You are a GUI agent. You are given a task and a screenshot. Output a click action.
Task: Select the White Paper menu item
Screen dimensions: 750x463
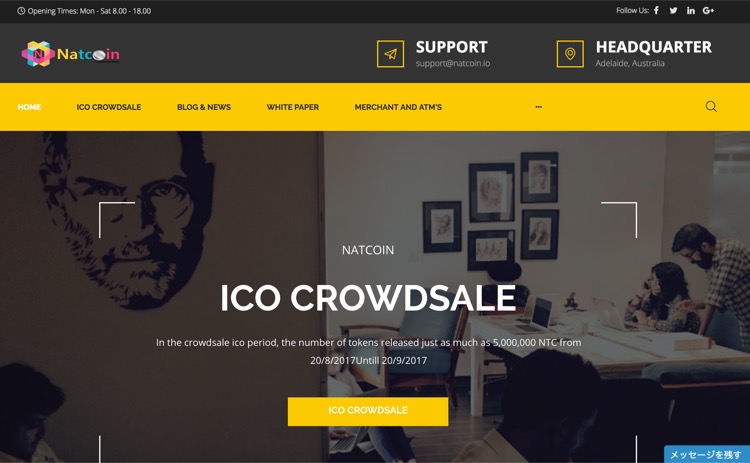coord(293,107)
